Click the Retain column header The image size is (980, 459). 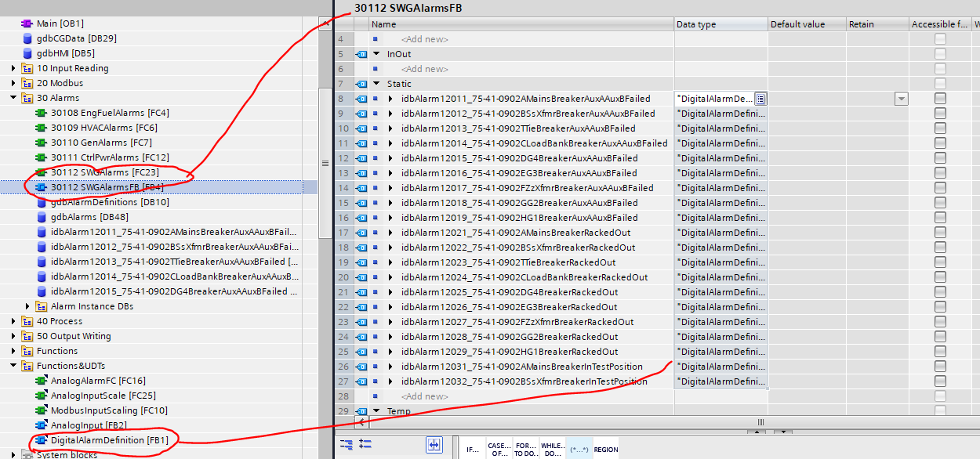pyautogui.click(x=877, y=24)
